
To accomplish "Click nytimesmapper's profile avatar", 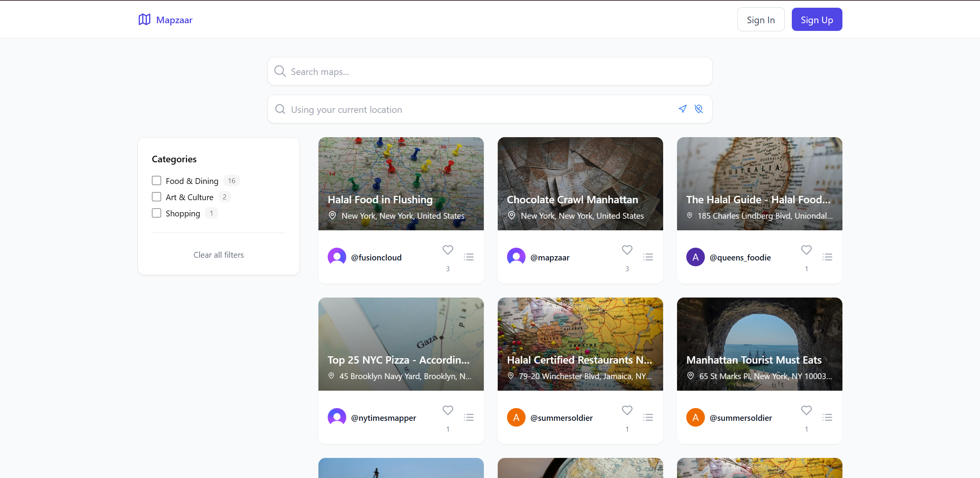I will pos(337,417).
